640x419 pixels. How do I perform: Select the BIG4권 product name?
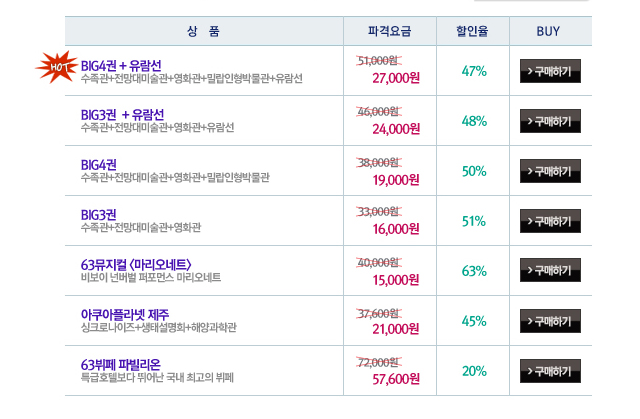[99, 165]
